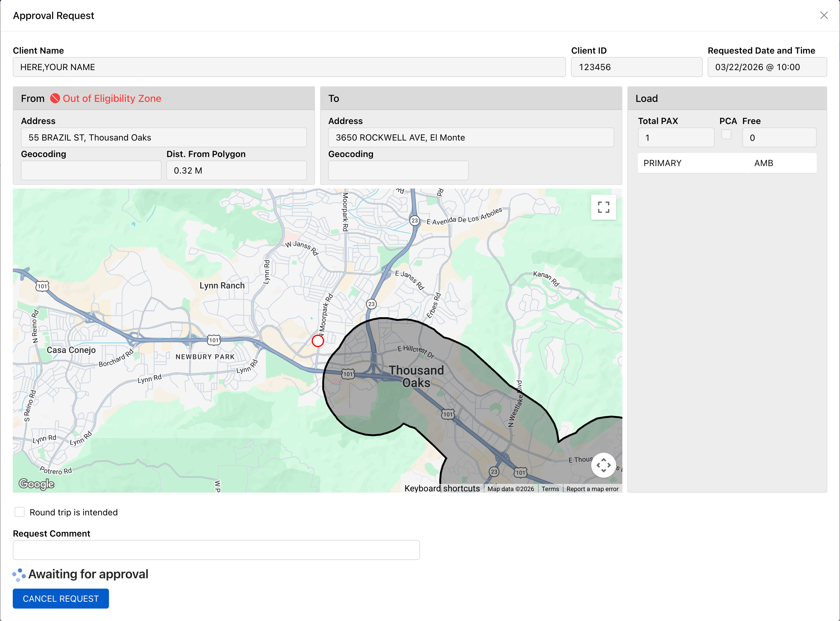The image size is (840, 621).
Task: Open Keyboard shortcuts on the map
Action: (442, 488)
